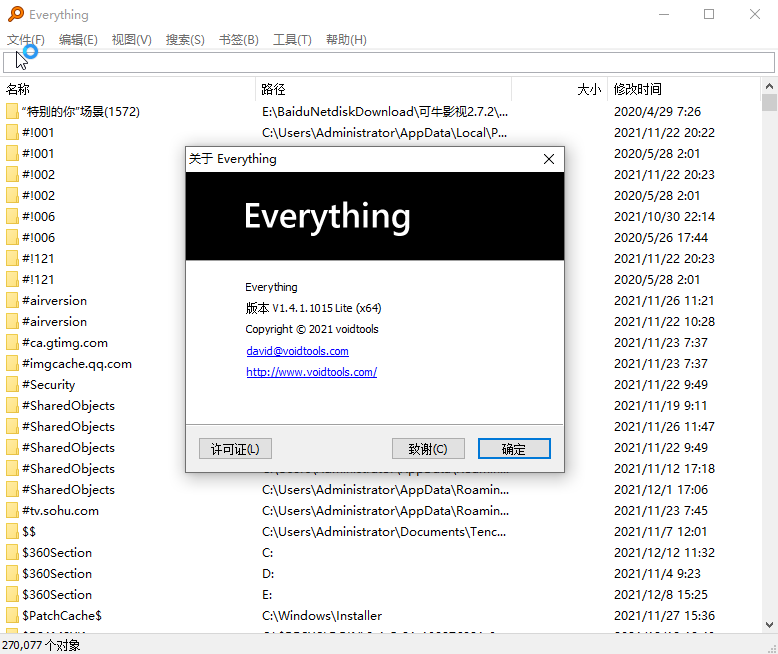Viewport: 778px width, 654px height.
Task: Click the scrollbar down arrow
Action: tap(769, 625)
